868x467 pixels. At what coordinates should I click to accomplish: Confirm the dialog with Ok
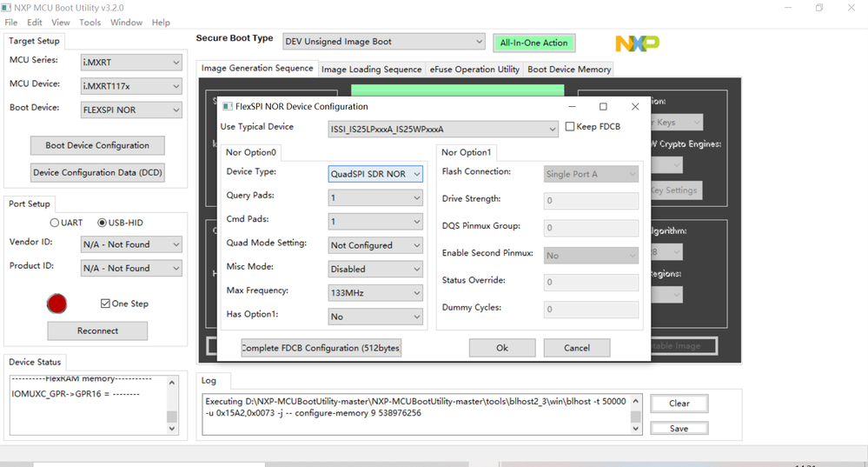tap(502, 348)
